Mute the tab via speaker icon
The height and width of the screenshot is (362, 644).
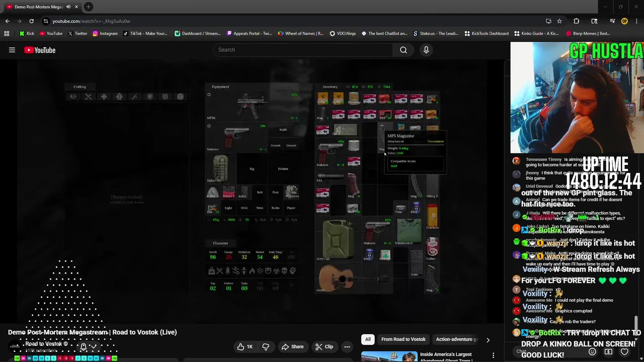click(68, 7)
